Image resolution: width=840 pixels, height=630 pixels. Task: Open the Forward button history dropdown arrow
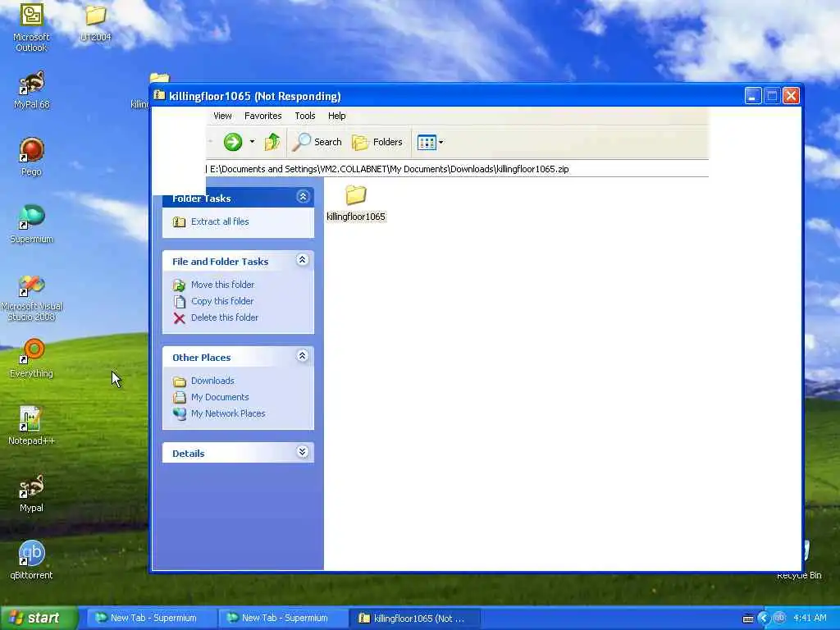253,142
